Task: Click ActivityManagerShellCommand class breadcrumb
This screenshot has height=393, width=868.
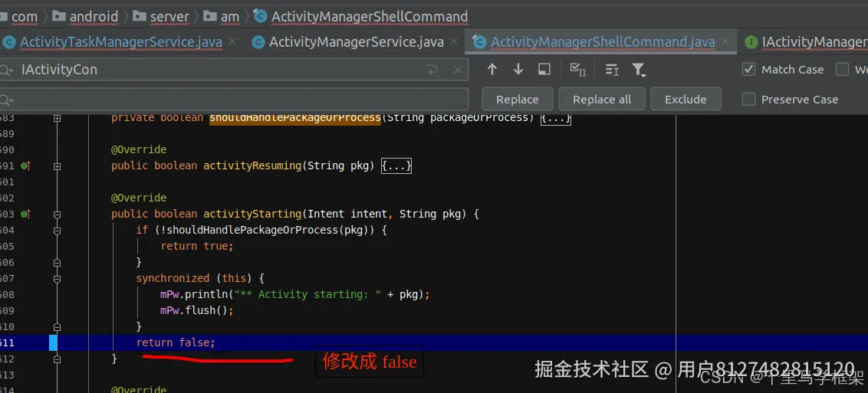Action: pos(361,17)
